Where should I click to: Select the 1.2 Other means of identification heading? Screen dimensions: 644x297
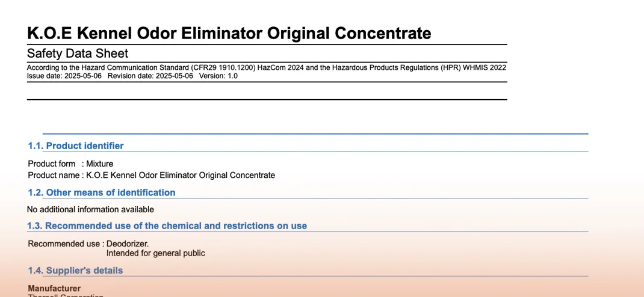click(x=102, y=193)
